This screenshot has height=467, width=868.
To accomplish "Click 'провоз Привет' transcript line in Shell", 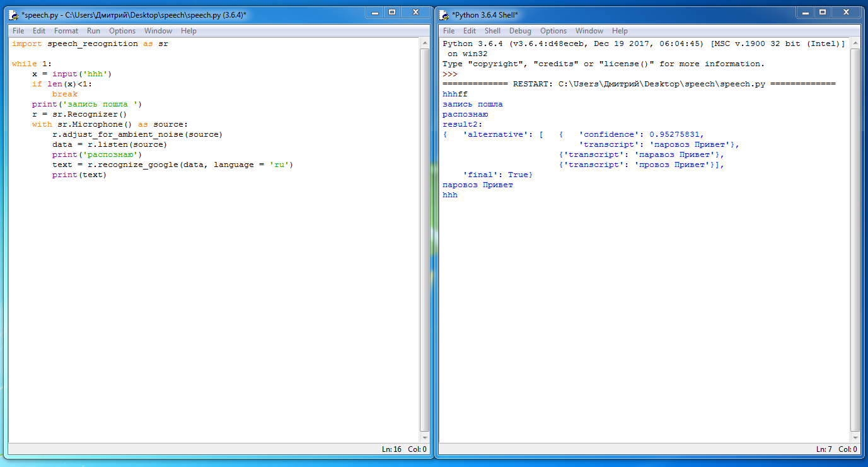I will pyautogui.click(x=642, y=165).
